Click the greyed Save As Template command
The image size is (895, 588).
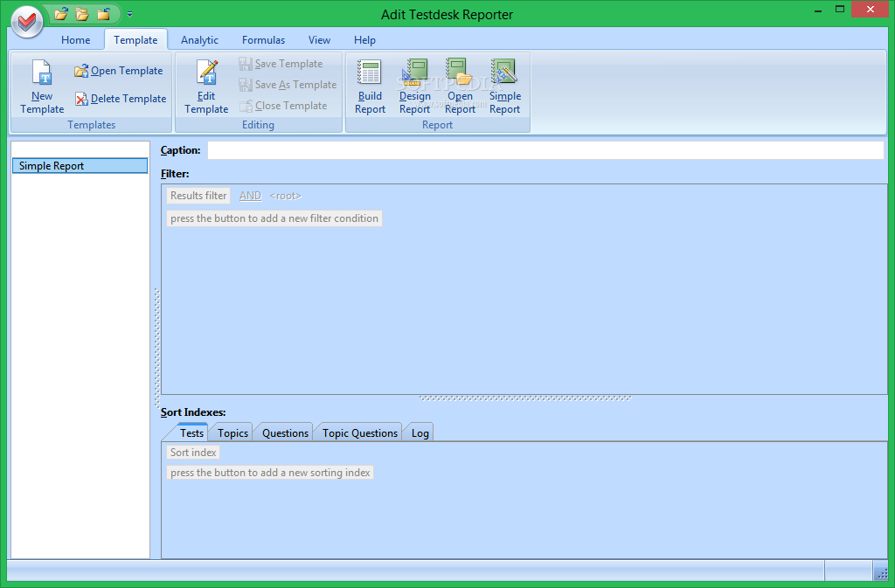(288, 85)
